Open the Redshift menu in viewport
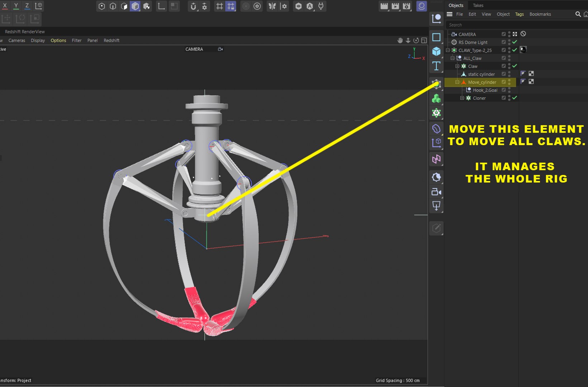The width and height of the screenshot is (588, 387). tap(112, 40)
